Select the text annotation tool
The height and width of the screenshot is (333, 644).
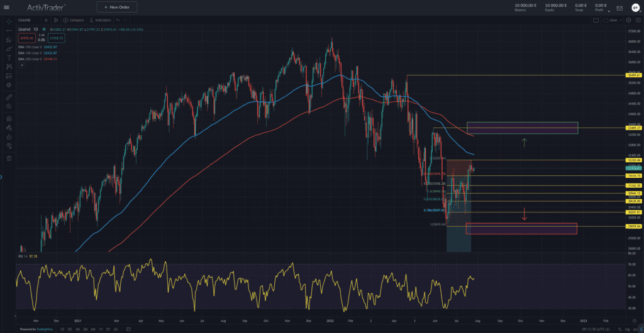(x=9, y=58)
